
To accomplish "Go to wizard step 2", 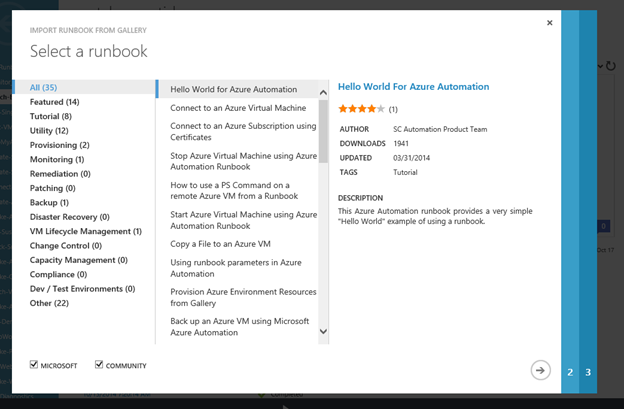I will pyautogui.click(x=570, y=372).
